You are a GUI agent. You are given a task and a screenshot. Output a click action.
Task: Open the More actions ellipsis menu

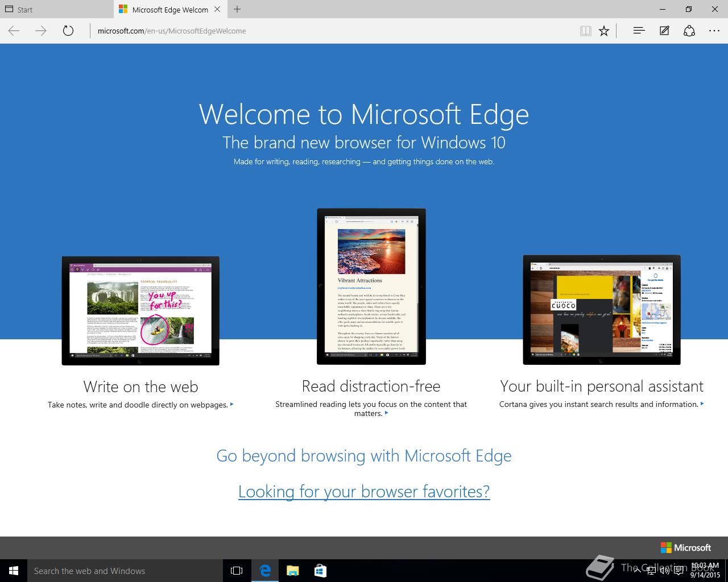coord(714,31)
